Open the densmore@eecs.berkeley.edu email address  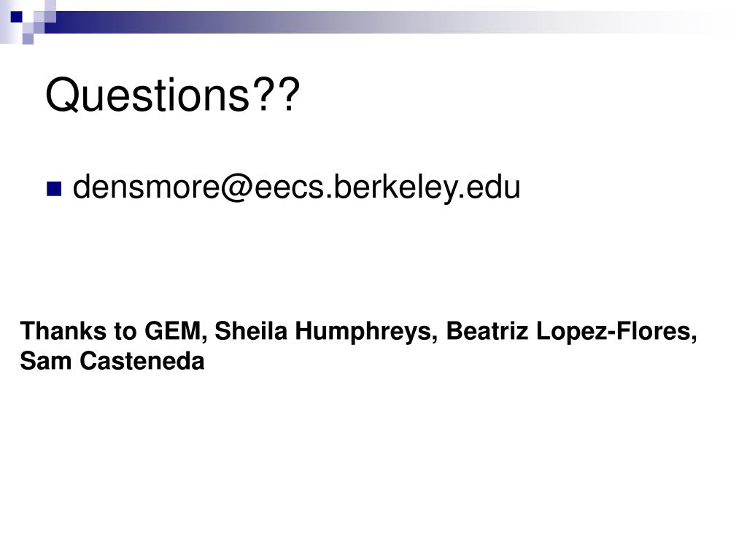pos(296,187)
